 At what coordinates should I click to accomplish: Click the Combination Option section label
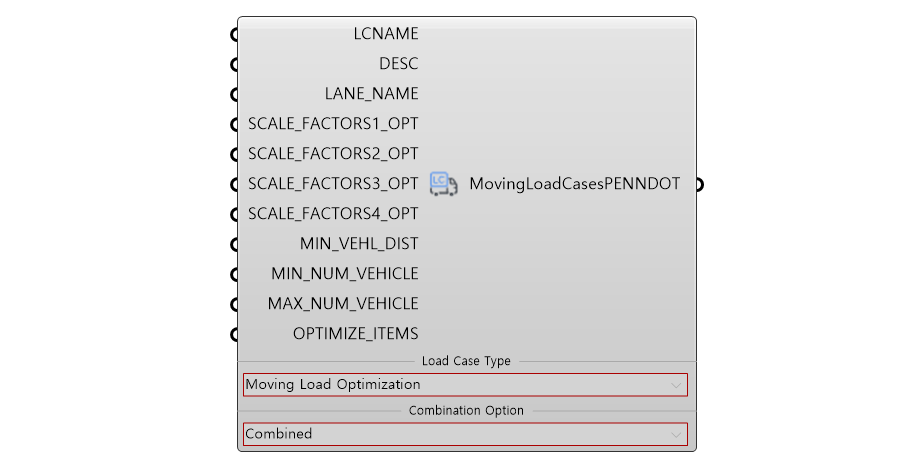tap(466, 411)
